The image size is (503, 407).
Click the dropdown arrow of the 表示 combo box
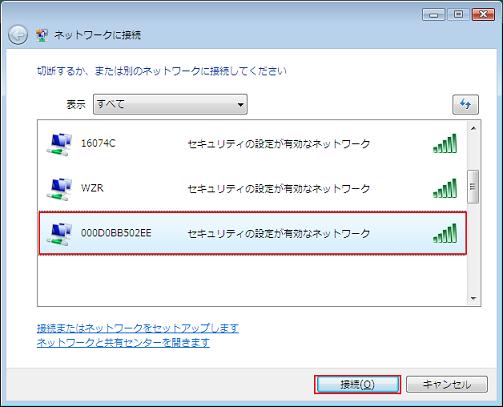point(240,105)
